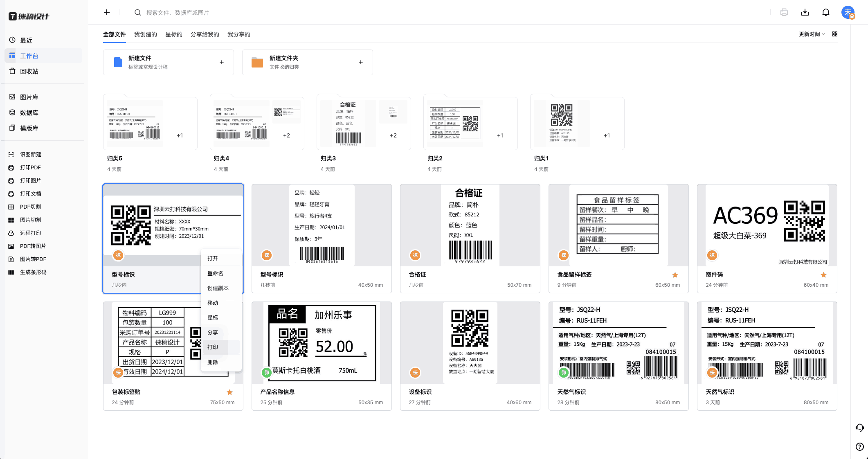Toggle star on 食品留样标签 file
Image resolution: width=868 pixels, height=459 pixels.
675,275
